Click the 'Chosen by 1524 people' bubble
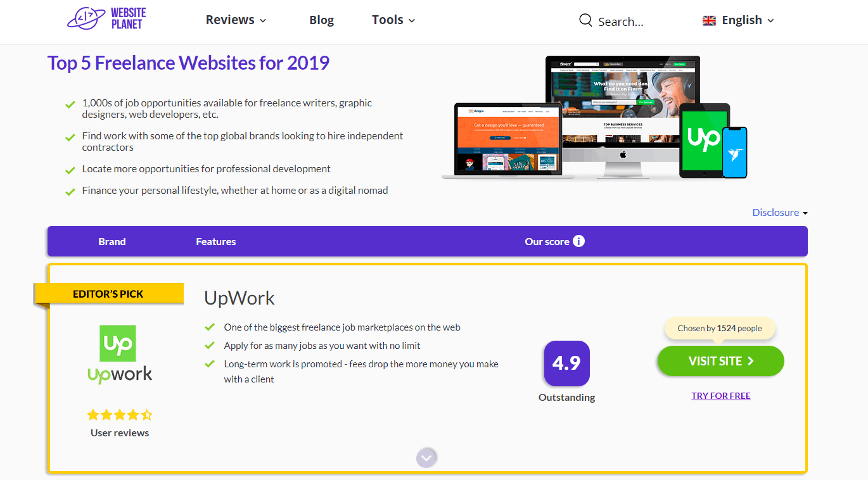This screenshot has height=480, width=868. [720, 328]
